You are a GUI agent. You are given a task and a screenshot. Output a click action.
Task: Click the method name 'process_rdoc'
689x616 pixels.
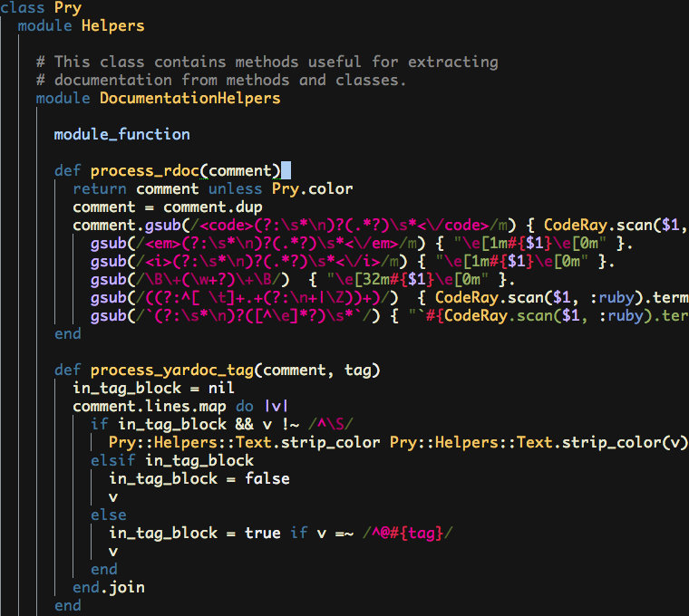[144, 171]
